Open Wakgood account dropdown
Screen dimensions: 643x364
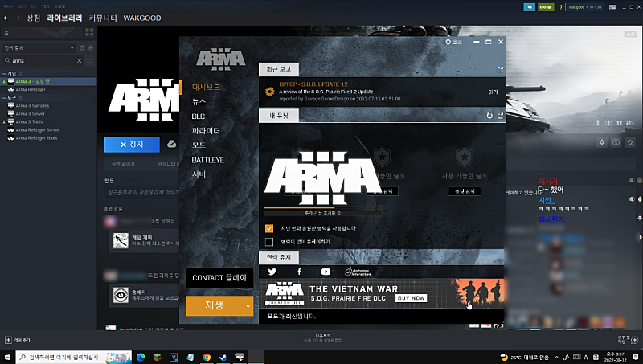tap(585, 7)
